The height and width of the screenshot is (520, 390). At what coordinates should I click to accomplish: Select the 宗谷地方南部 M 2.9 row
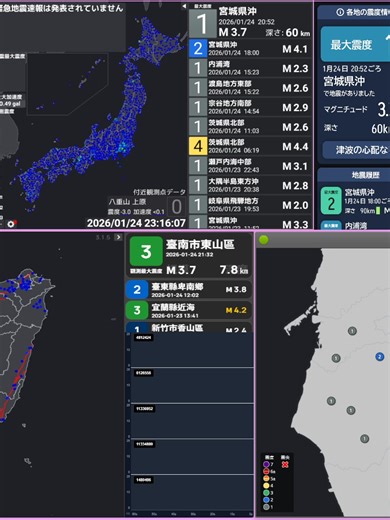point(250,107)
